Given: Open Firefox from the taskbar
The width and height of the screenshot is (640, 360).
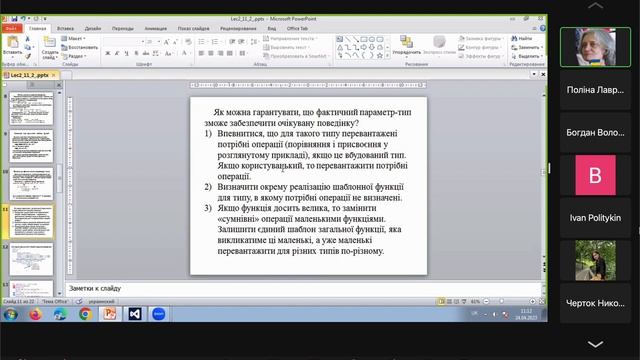Looking at the screenshot, I should click(x=36, y=314).
